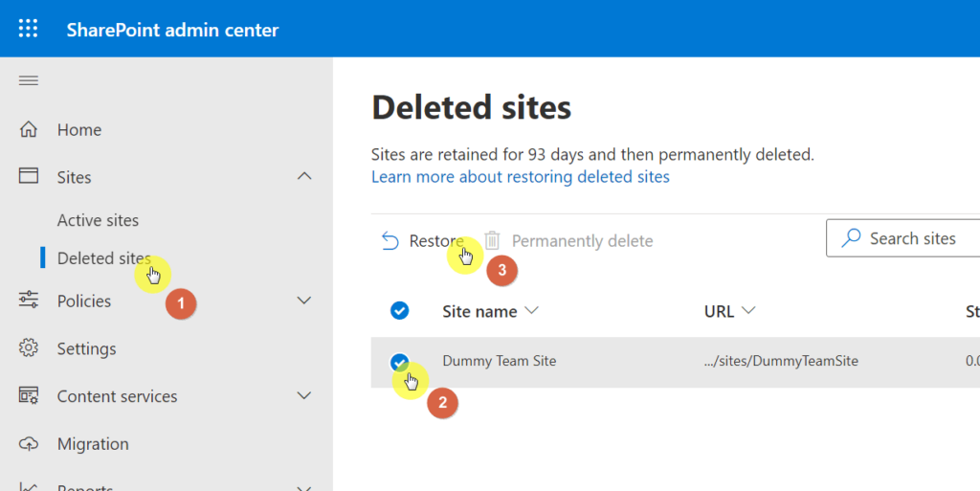Click the URL column header text
Image resolution: width=980 pixels, height=491 pixels.
(x=719, y=311)
